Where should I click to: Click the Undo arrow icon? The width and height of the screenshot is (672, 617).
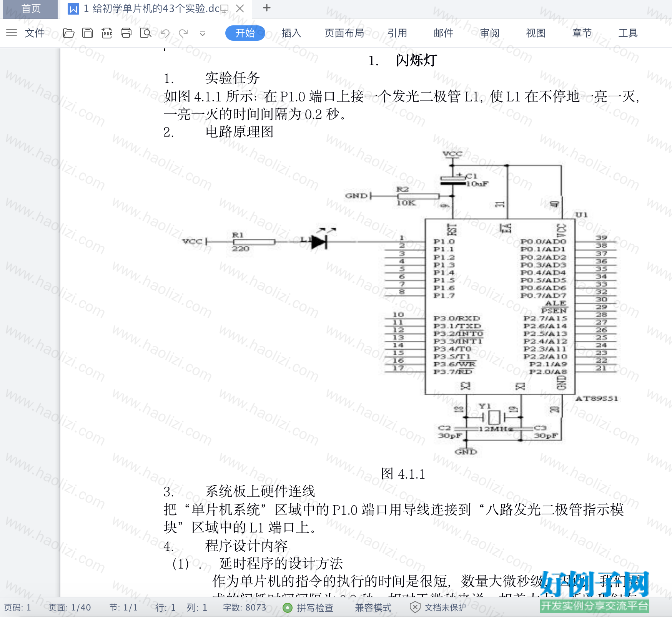tap(165, 33)
